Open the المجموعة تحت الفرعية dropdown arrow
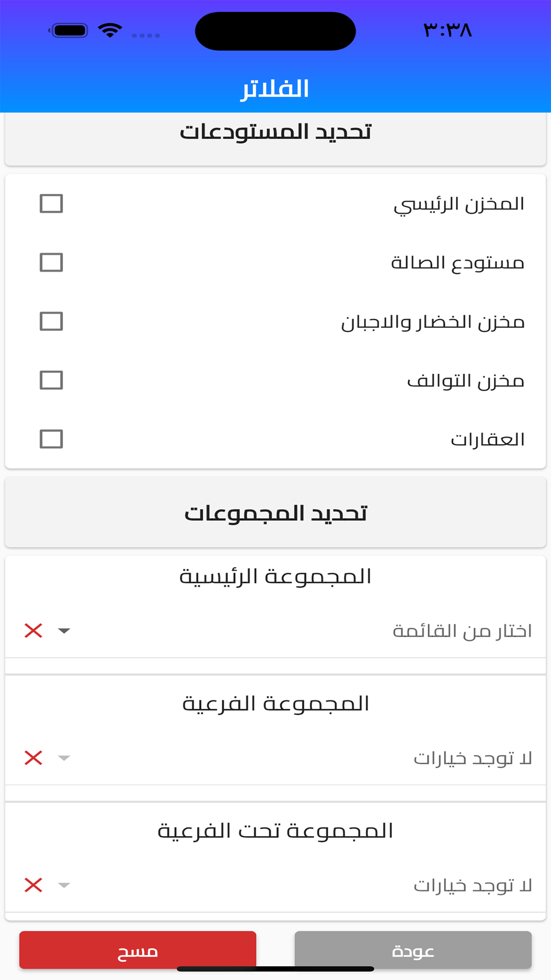The height and width of the screenshot is (980, 551). coord(64,885)
